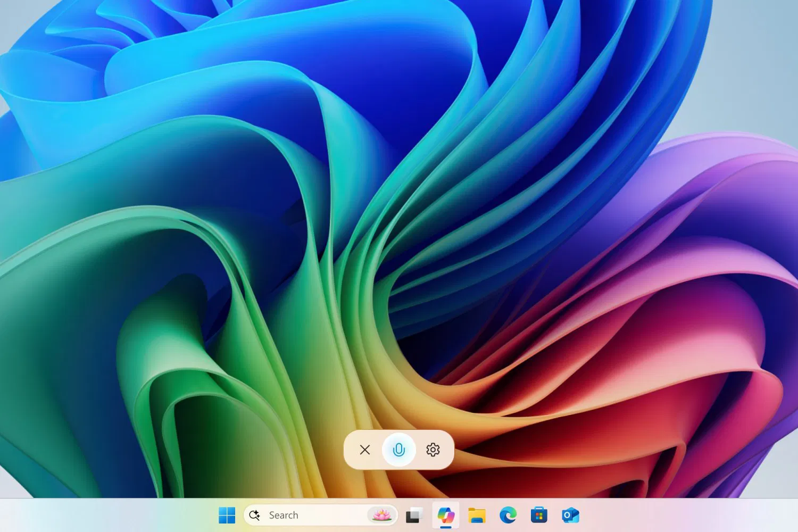Open voice bar settings gear
Viewport: 798px width, 532px height.
tap(433, 450)
